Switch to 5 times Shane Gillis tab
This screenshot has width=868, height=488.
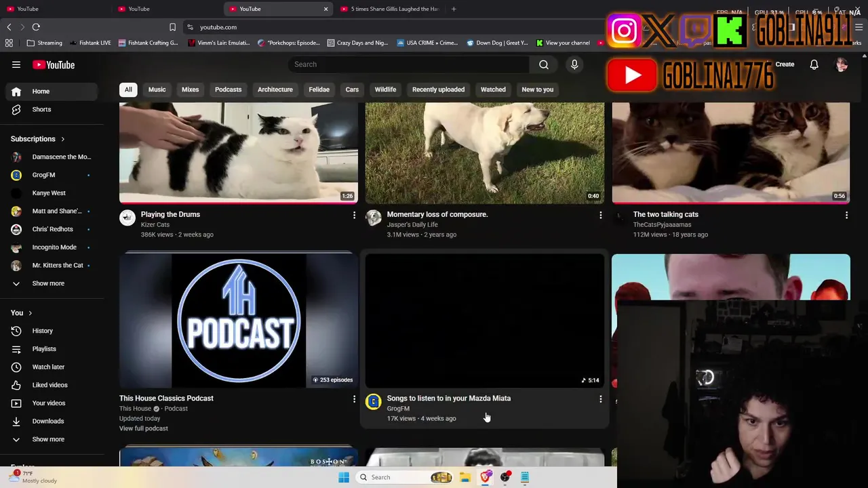click(390, 9)
